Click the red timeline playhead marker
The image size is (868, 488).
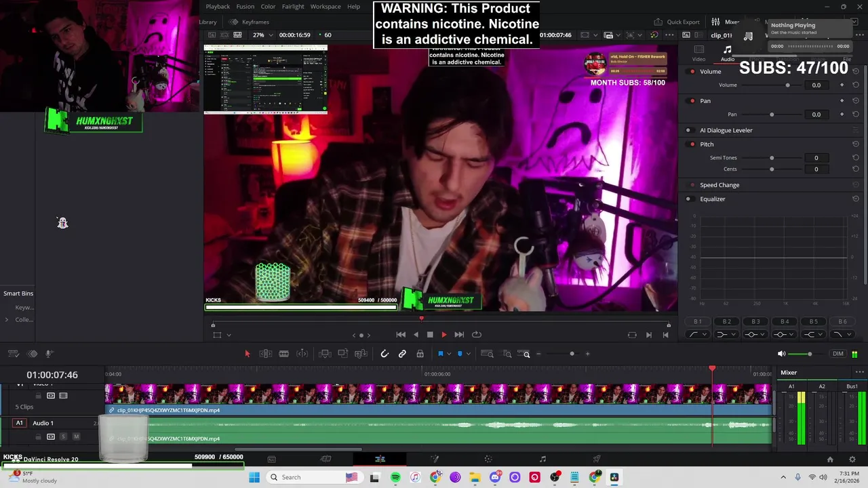coord(712,368)
